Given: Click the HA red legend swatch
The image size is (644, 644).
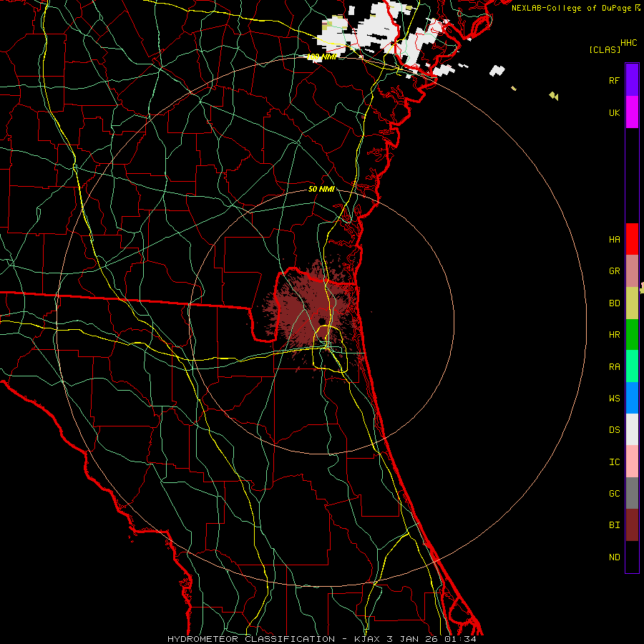Looking at the screenshot, I should pos(632,239).
